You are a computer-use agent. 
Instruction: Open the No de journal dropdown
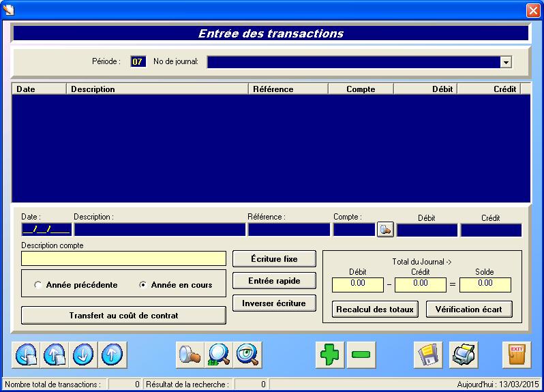506,62
